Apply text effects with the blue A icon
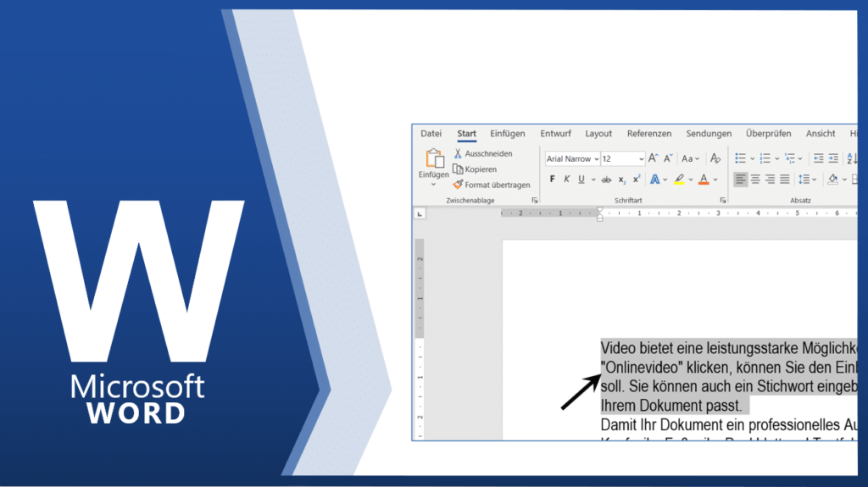Screen dimensions: 868x487 pyautogui.click(x=655, y=179)
